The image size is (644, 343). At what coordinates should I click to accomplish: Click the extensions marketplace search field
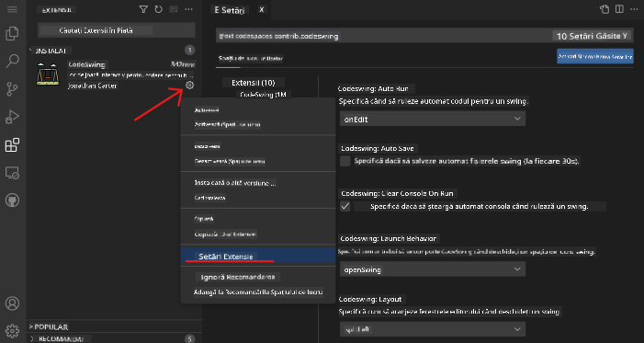pyautogui.click(x=117, y=30)
